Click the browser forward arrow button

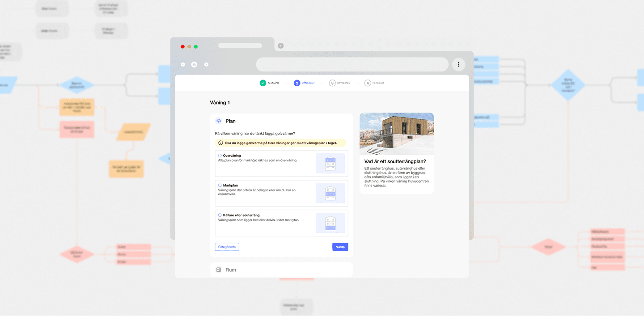206,64
